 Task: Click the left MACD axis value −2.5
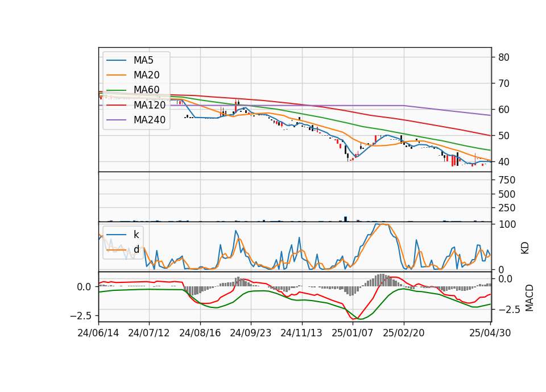80,316
